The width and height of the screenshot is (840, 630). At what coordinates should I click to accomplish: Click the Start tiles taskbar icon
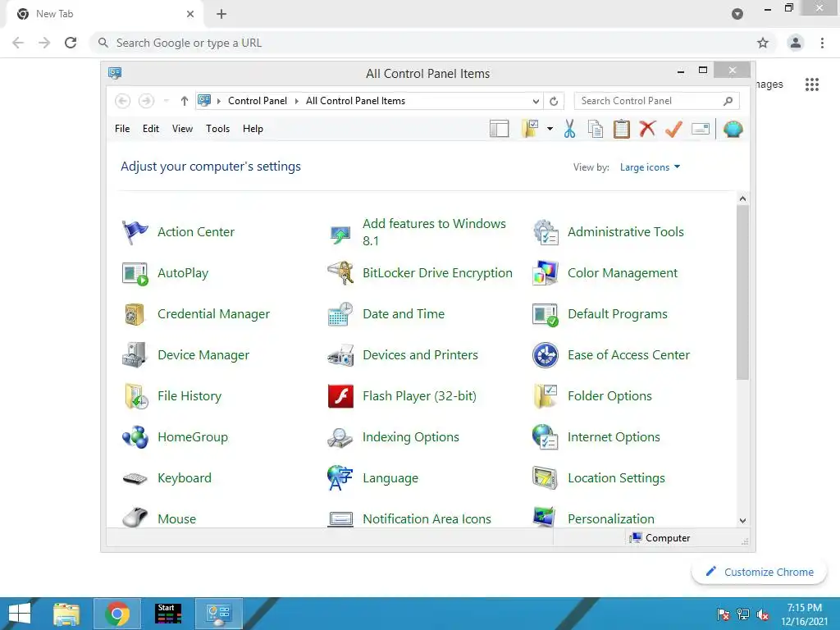(x=167, y=614)
